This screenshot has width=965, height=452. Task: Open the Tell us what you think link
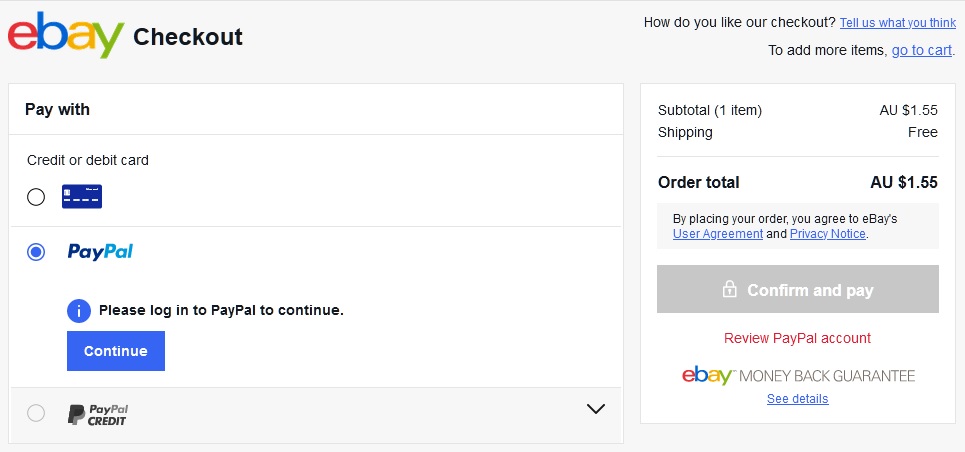tap(897, 23)
